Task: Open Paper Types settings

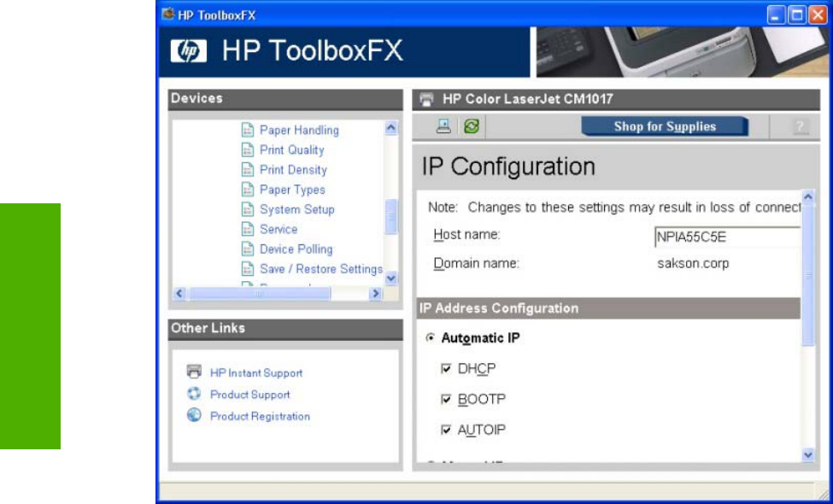Action: (292, 190)
